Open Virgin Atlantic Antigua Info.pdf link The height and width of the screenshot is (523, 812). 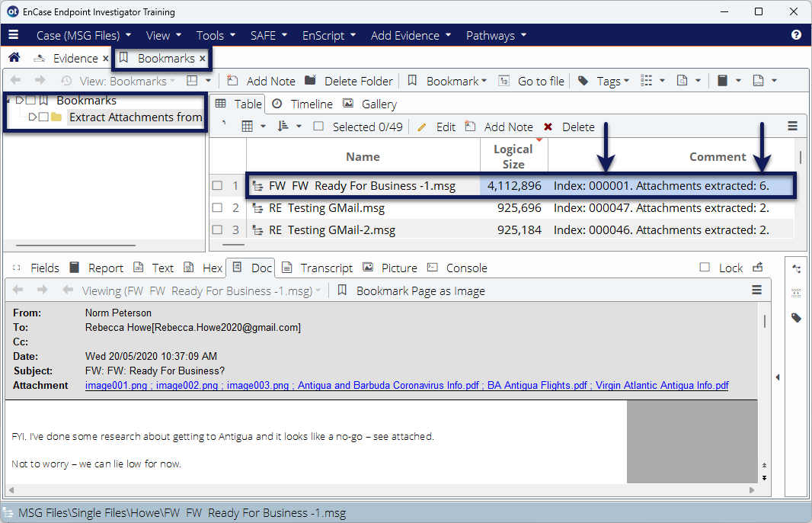coord(662,385)
